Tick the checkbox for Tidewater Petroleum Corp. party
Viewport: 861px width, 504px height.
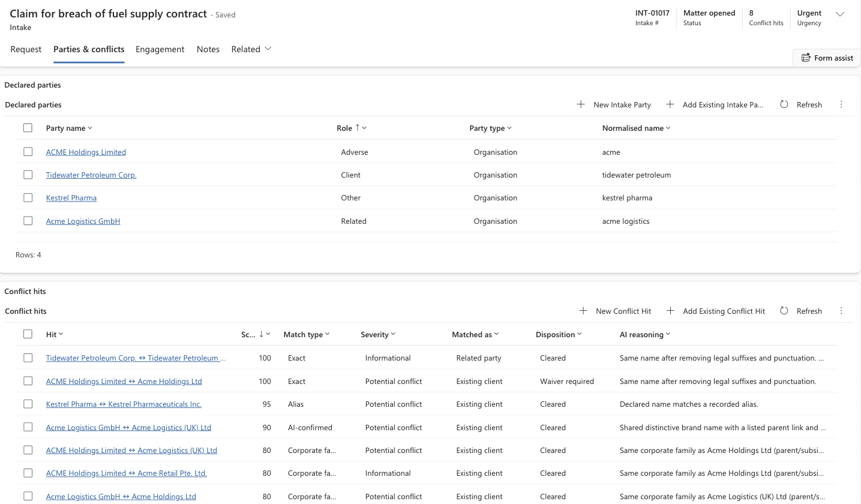coord(28,175)
